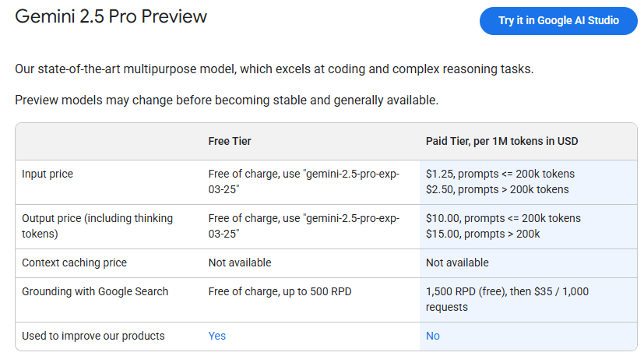Click the Paid Tier per 1M tokens header
The height and width of the screenshot is (356, 644).
(x=501, y=141)
